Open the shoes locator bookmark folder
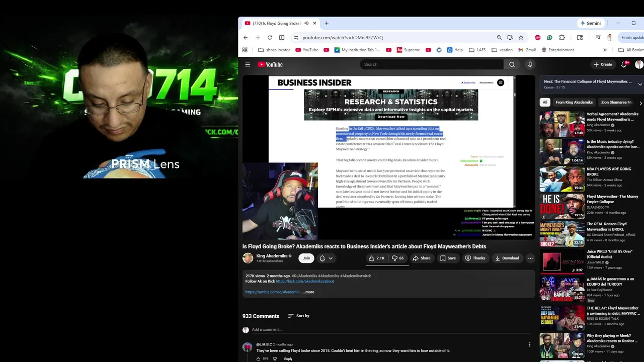Image resolution: width=644 pixels, height=362 pixels. 274,50
